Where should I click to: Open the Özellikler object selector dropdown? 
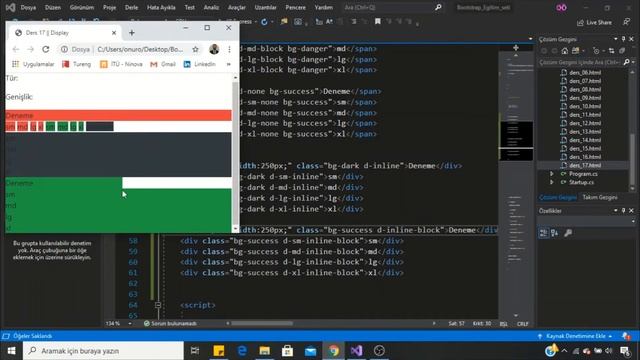click(633, 221)
